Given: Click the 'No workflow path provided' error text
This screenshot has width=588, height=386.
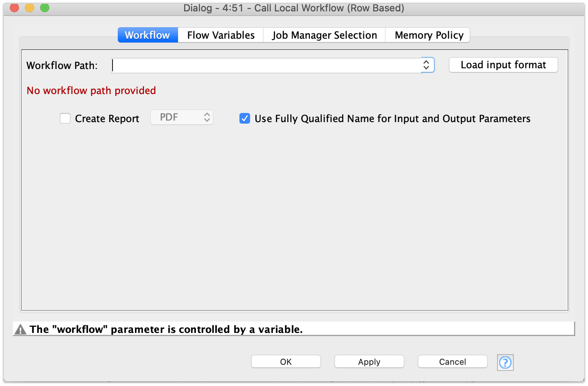Looking at the screenshot, I should tap(91, 91).
